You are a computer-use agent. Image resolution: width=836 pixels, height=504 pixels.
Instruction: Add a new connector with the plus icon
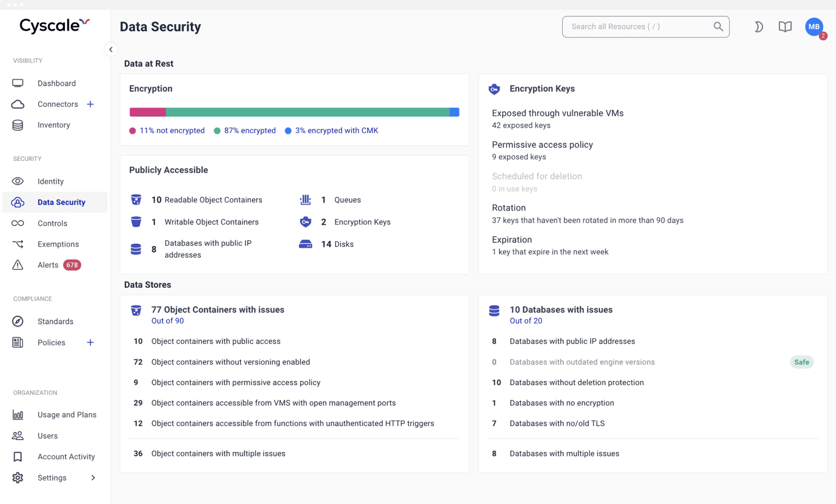[90, 104]
